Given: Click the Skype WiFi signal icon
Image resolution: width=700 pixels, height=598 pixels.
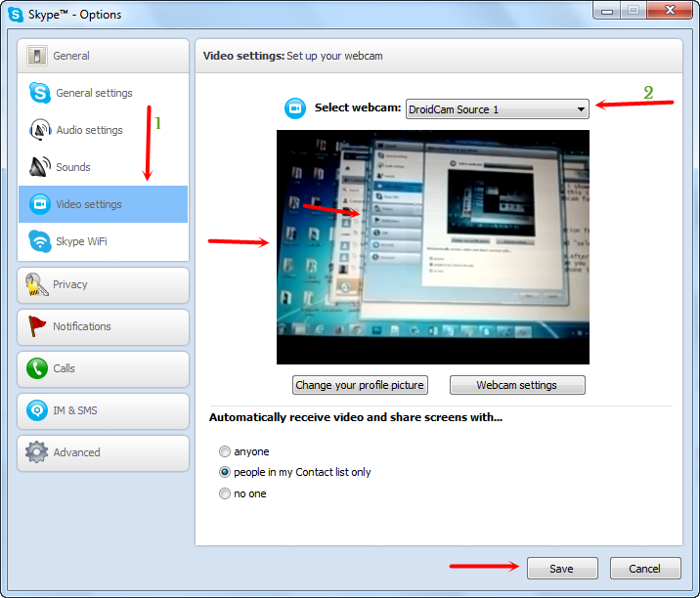Looking at the screenshot, I should tap(40, 241).
